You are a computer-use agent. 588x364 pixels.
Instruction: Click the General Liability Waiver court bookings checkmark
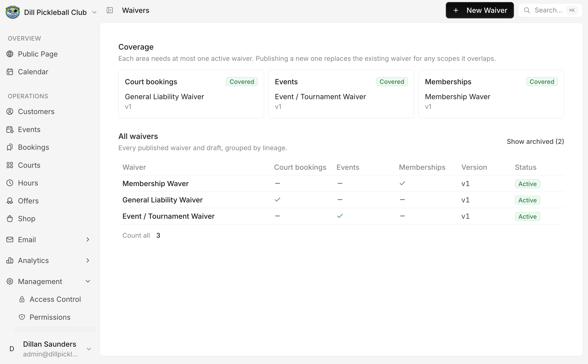tap(277, 200)
